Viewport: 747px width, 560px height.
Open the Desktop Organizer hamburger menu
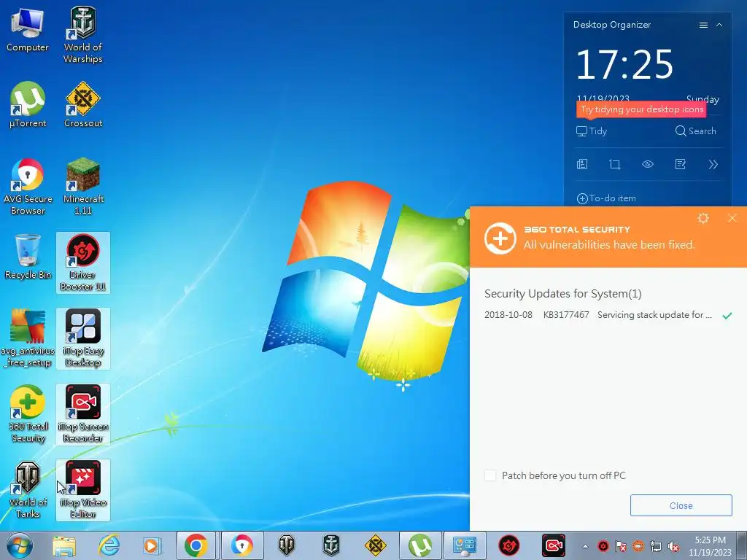[x=703, y=26]
